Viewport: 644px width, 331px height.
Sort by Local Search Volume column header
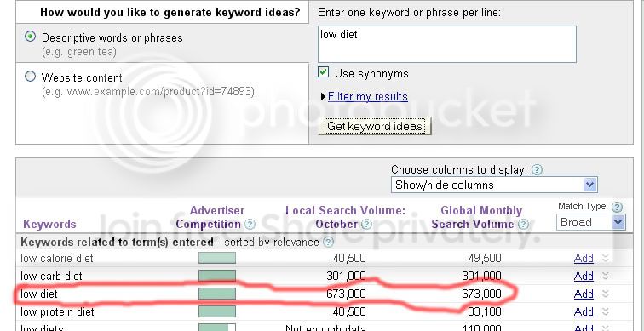click(x=345, y=217)
